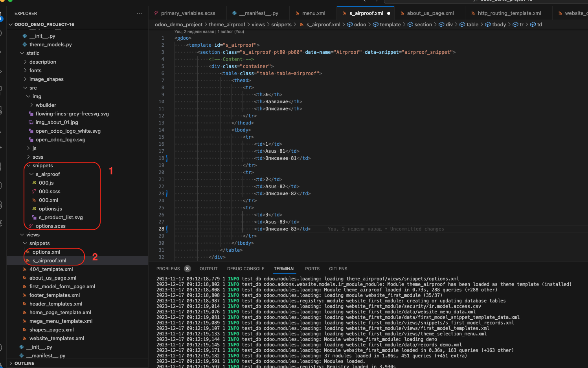This screenshot has width=588, height=368.
Task: Open the Explorer more actions ellipsis
Action: click(139, 13)
